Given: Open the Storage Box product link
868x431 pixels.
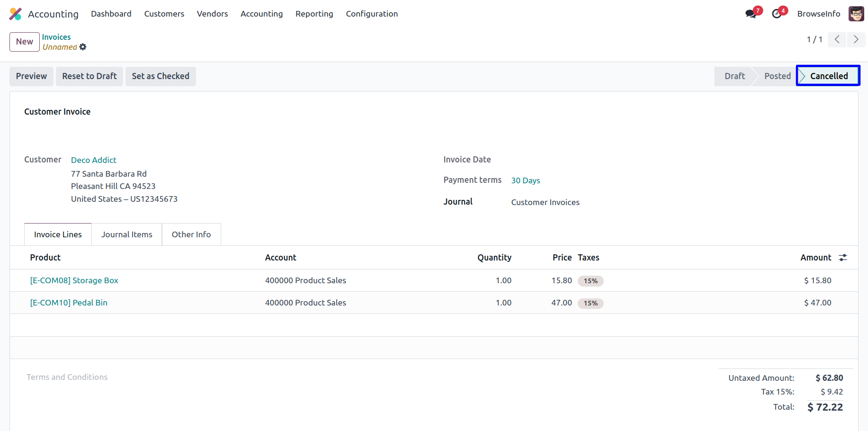Looking at the screenshot, I should (x=74, y=280).
